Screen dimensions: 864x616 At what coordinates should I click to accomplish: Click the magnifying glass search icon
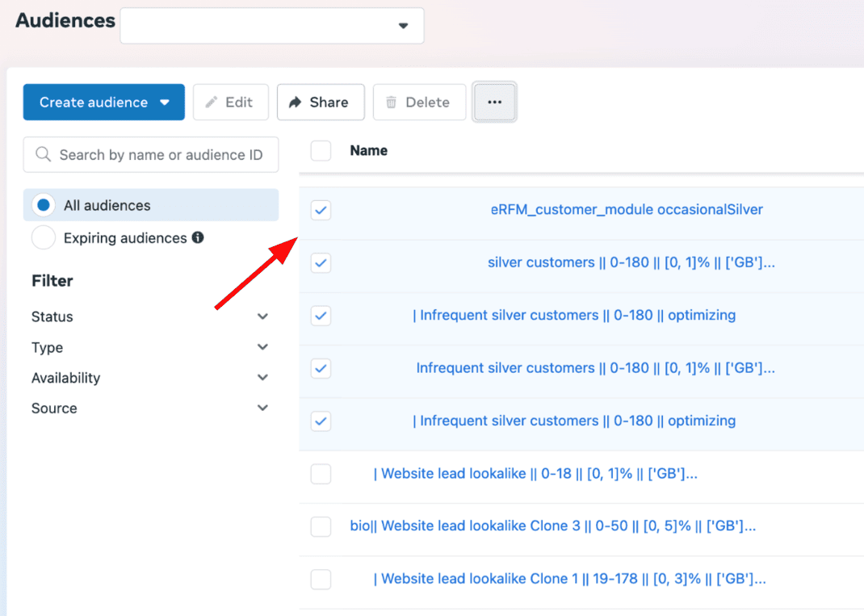(43, 154)
